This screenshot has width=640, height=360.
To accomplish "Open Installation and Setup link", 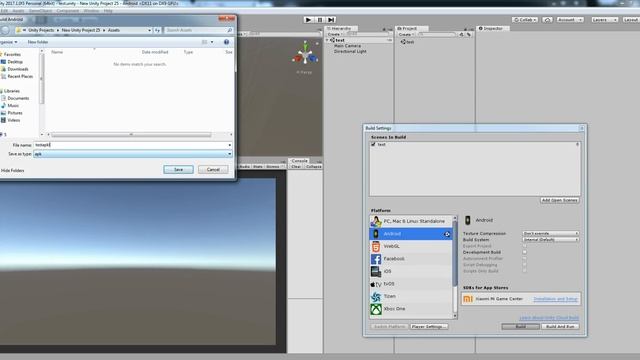I will (x=556, y=299).
